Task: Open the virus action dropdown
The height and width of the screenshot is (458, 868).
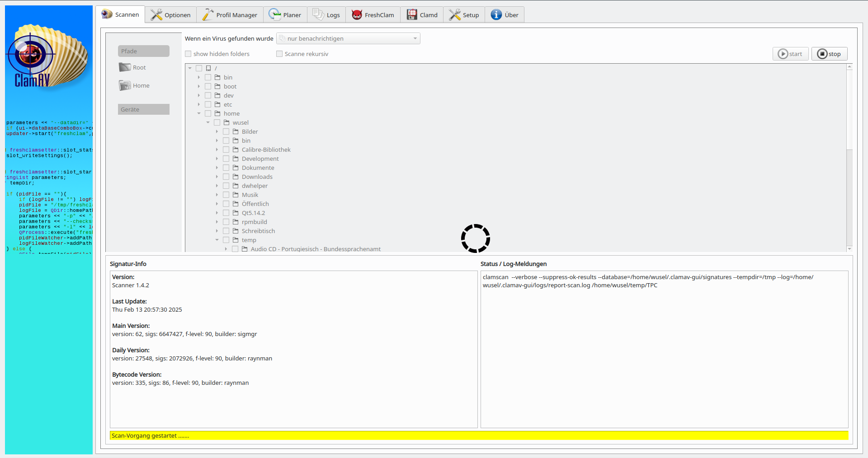Action: 348,38
